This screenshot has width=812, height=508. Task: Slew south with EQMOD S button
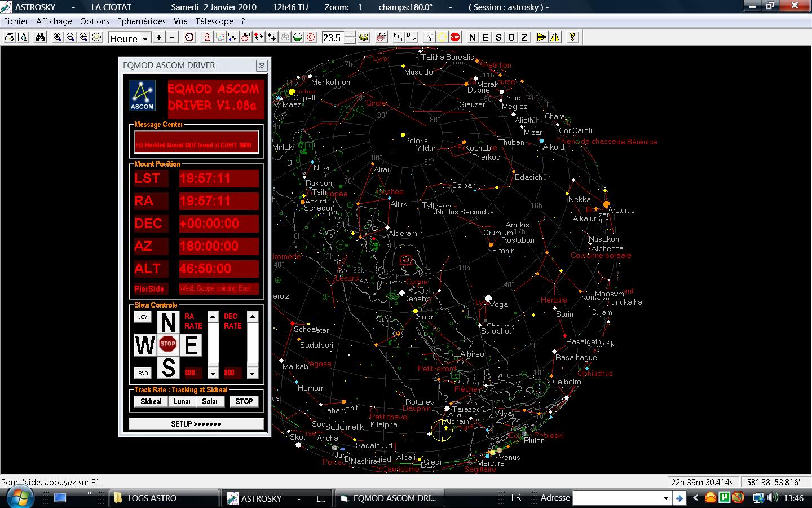point(168,367)
